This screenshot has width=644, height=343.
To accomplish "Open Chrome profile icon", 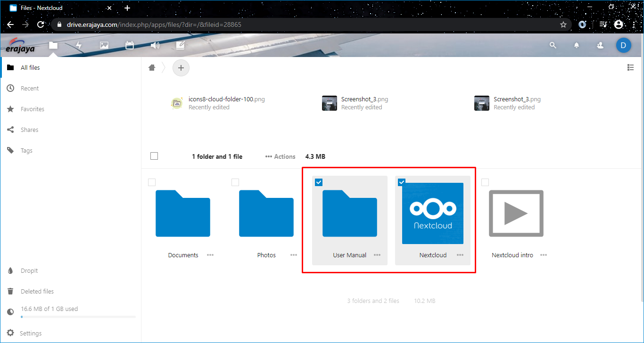I will click(619, 24).
